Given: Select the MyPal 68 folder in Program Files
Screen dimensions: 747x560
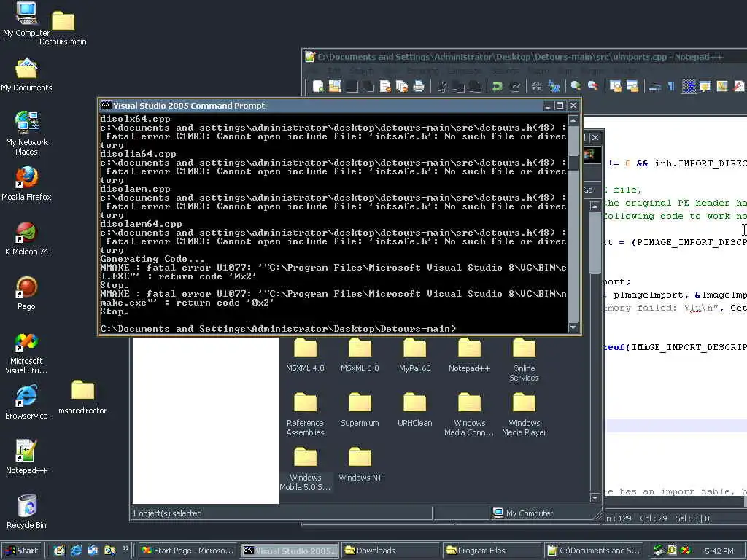Looking at the screenshot, I should 414,355.
